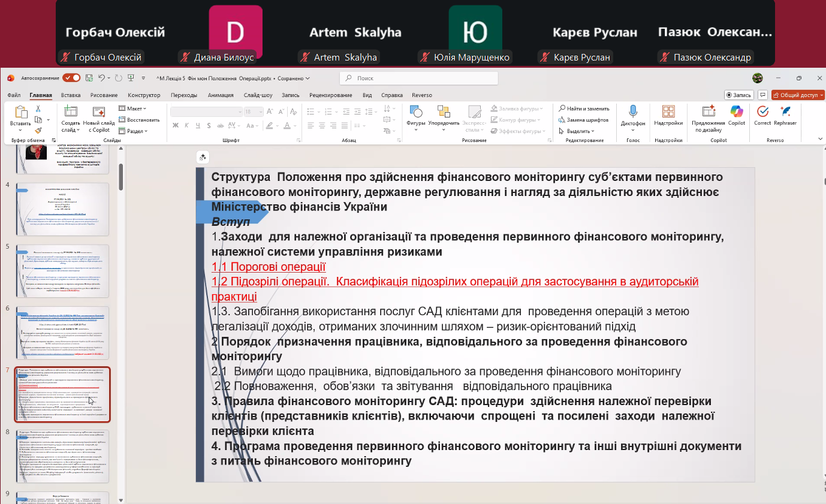The image size is (826, 504).
Task: Click the Общий доступ share button
Action: pyautogui.click(x=798, y=95)
